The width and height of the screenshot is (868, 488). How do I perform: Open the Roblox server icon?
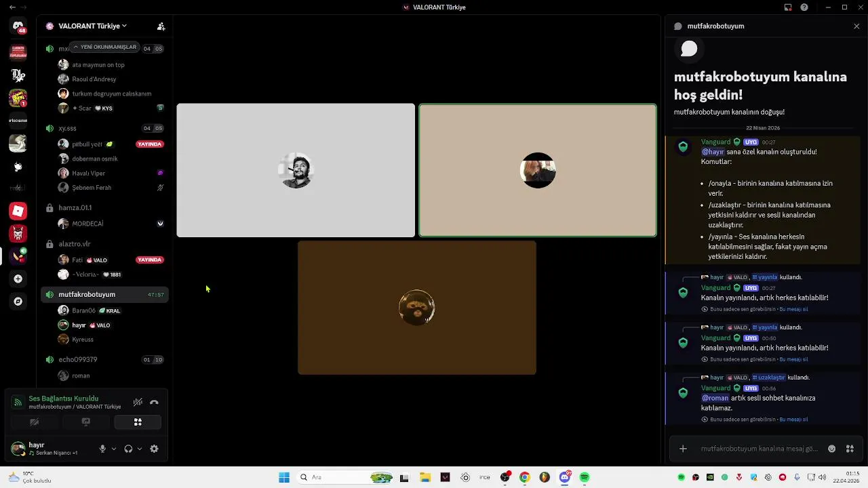coord(18,211)
